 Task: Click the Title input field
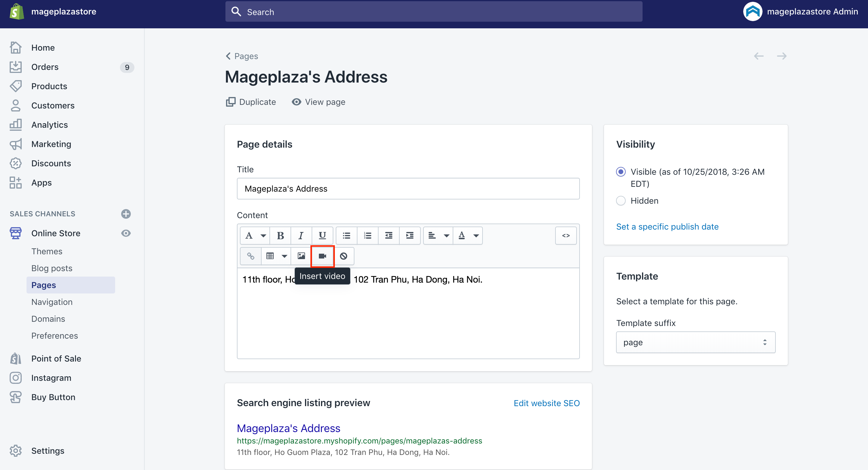click(408, 189)
